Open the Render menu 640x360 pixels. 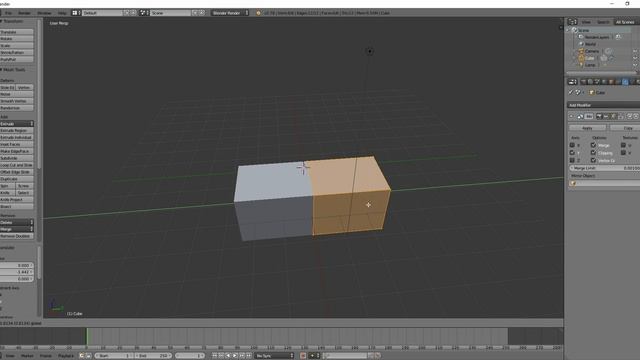[24, 13]
